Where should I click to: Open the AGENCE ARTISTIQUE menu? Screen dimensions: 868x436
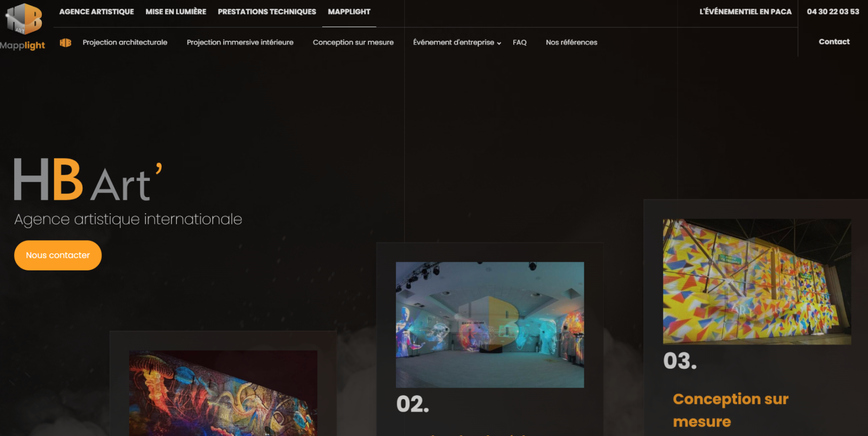click(97, 11)
